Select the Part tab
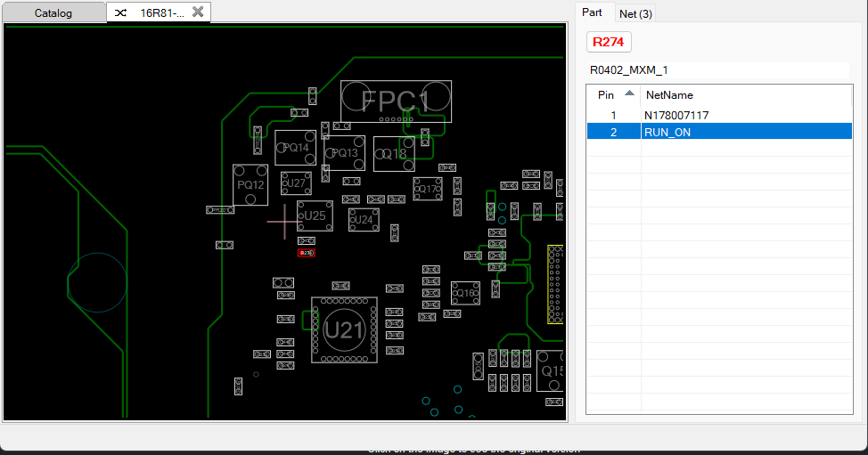The image size is (868, 455). point(592,12)
